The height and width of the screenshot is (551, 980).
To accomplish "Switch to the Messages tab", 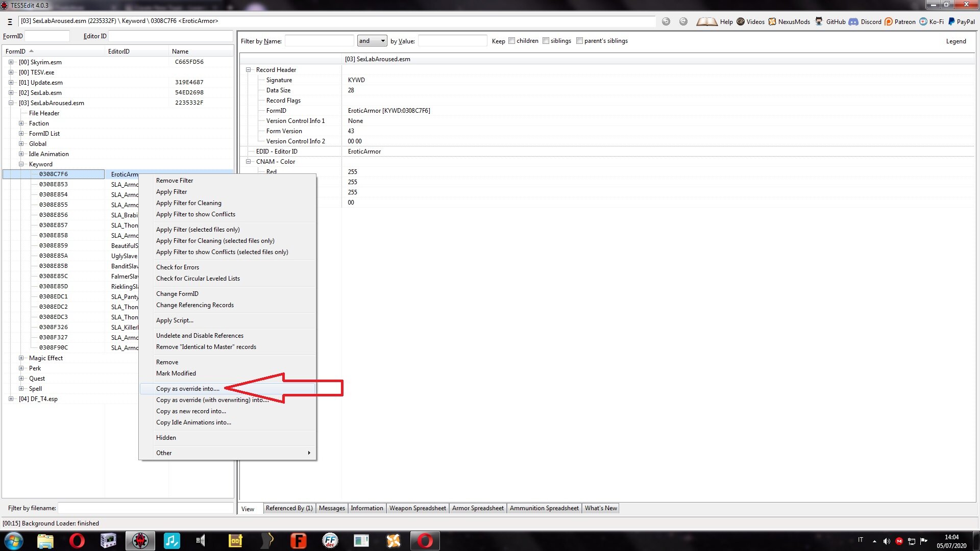I will pyautogui.click(x=332, y=508).
